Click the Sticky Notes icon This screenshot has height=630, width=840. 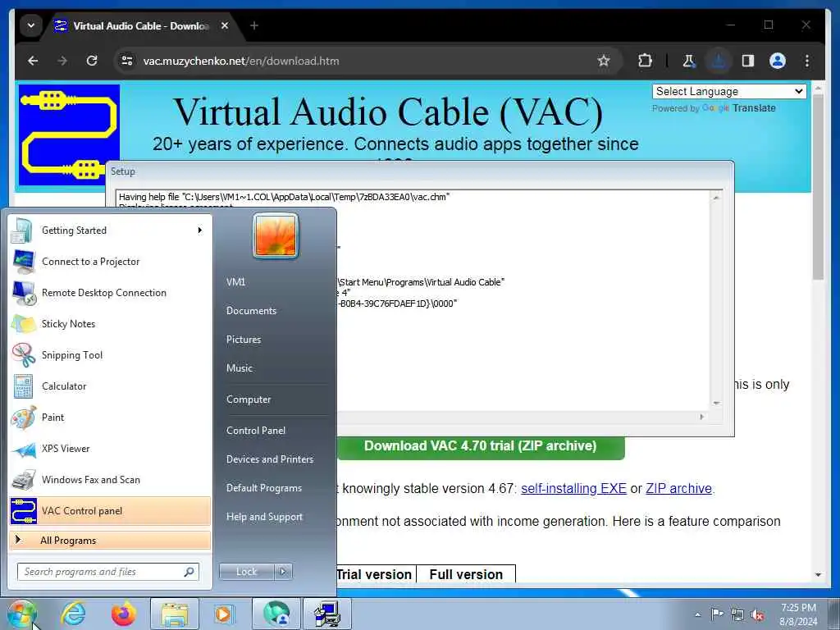23,323
